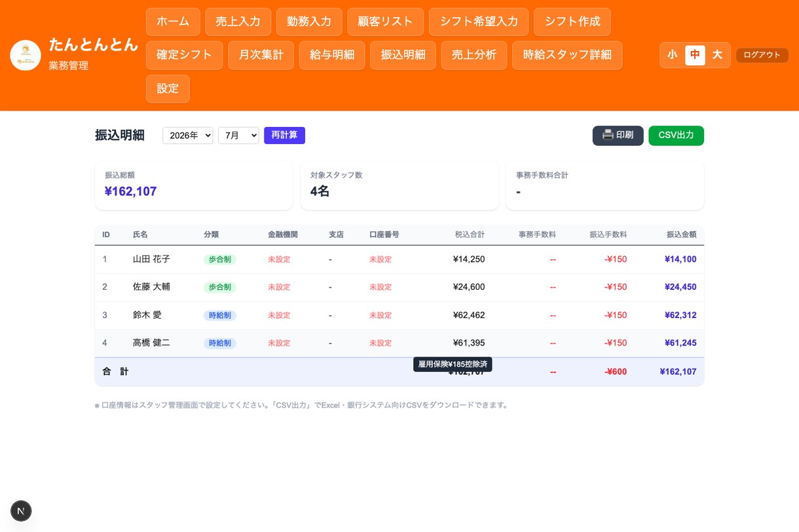The height and width of the screenshot is (532, 799).
Task: Click 未設定 account number in 鈴木 愛 row
Action: pos(381,315)
